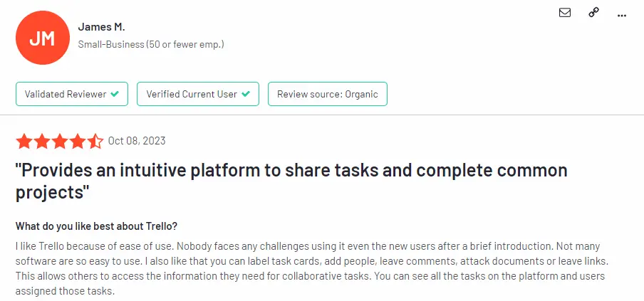This screenshot has width=644, height=301.
Task: Click the Review source: Organic badge
Action: click(x=327, y=94)
